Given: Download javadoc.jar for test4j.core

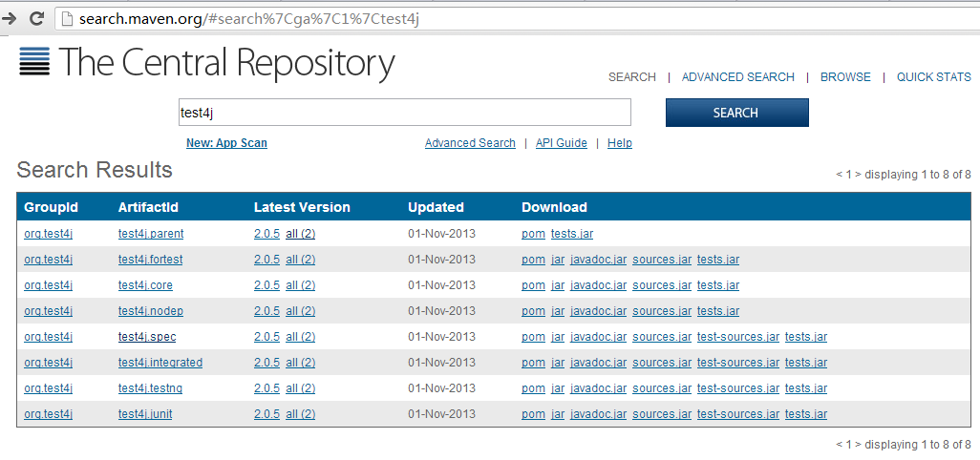Looking at the screenshot, I should click(598, 285).
